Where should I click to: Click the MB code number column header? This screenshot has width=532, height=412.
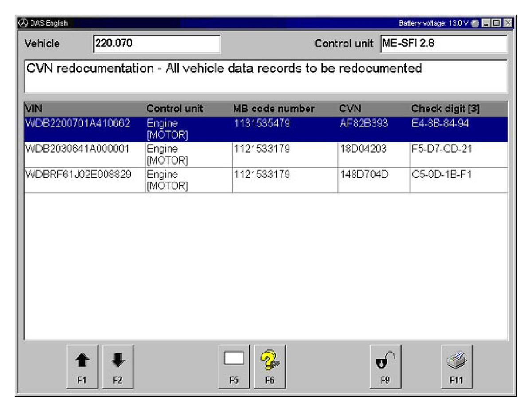click(x=274, y=109)
